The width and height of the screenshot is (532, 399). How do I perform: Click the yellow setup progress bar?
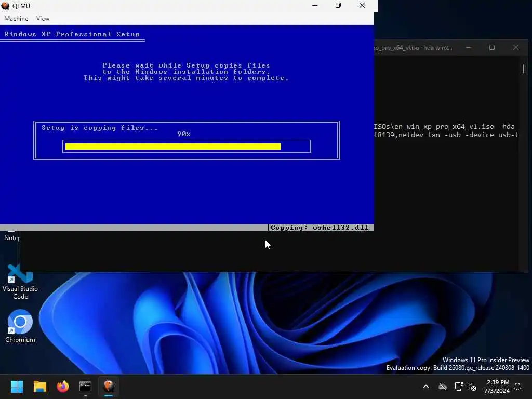click(x=172, y=146)
